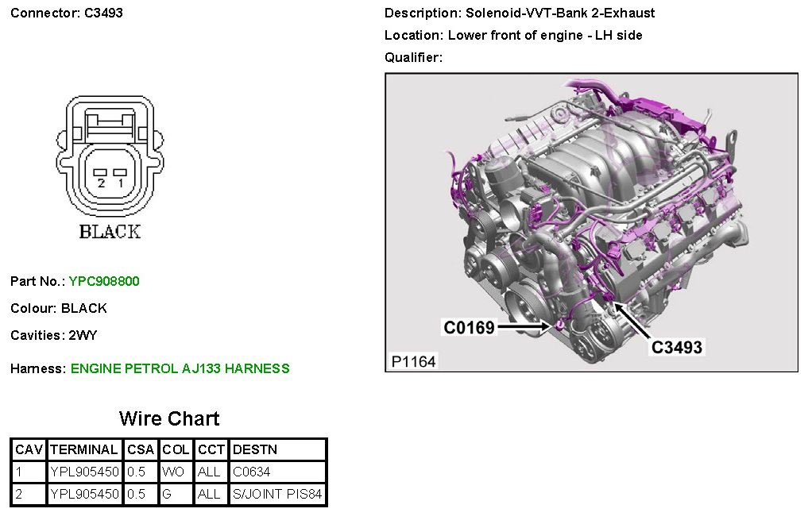
Task: Click the Connector: C3493 title text
Action: 67,13
